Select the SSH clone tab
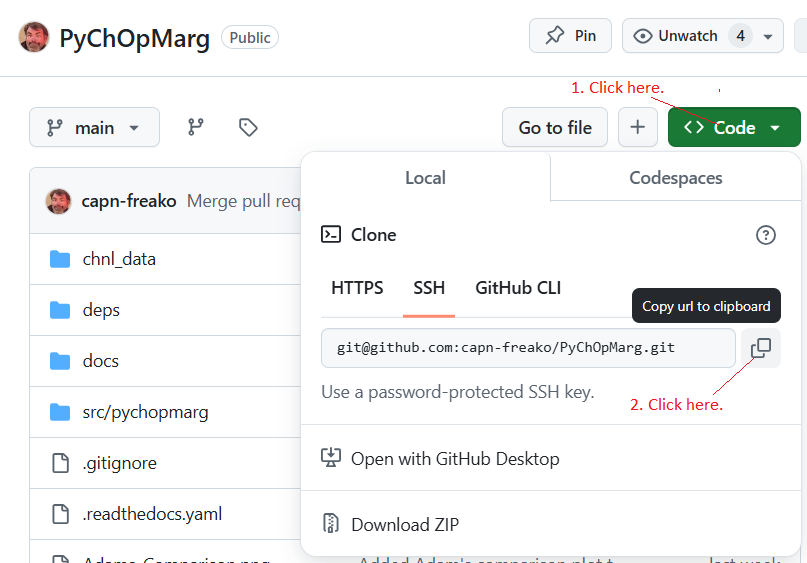The height and width of the screenshot is (563, 807). tap(429, 288)
